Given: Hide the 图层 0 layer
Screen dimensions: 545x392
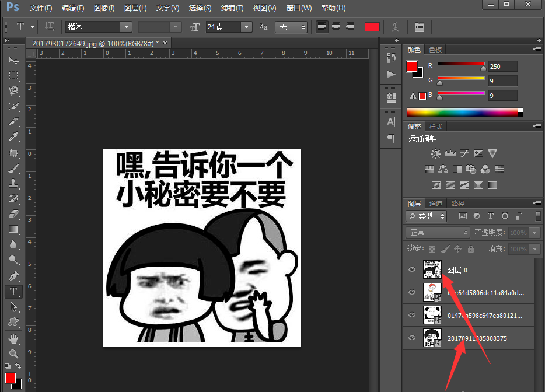Looking at the screenshot, I should pyautogui.click(x=412, y=269).
